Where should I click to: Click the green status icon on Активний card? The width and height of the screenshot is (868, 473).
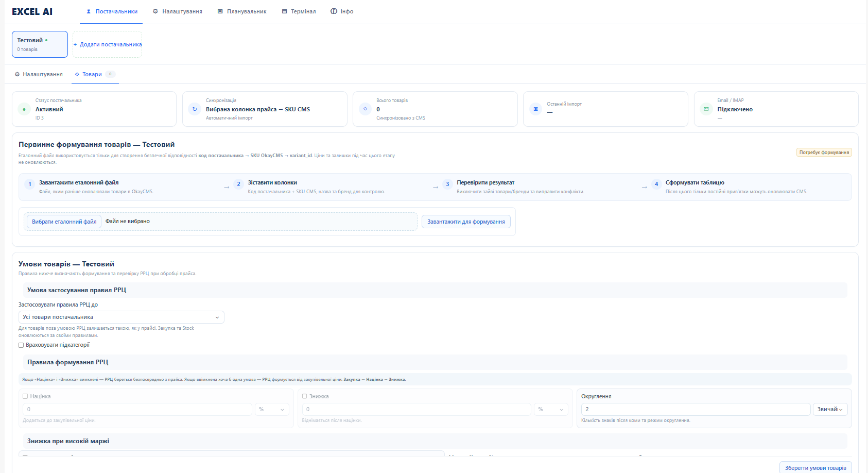pyautogui.click(x=24, y=109)
